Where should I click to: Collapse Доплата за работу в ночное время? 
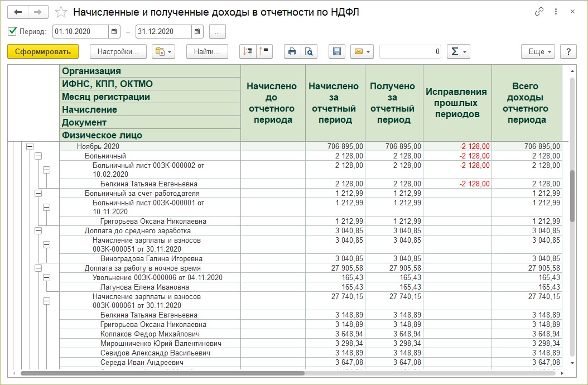(x=38, y=268)
